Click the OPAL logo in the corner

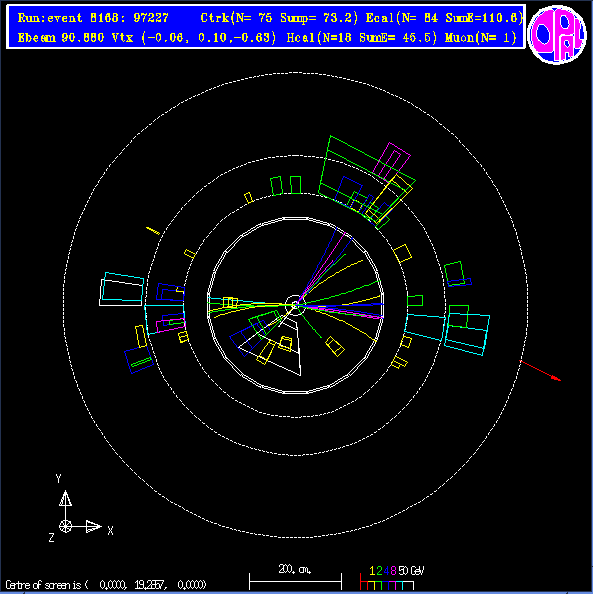pos(557,35)
